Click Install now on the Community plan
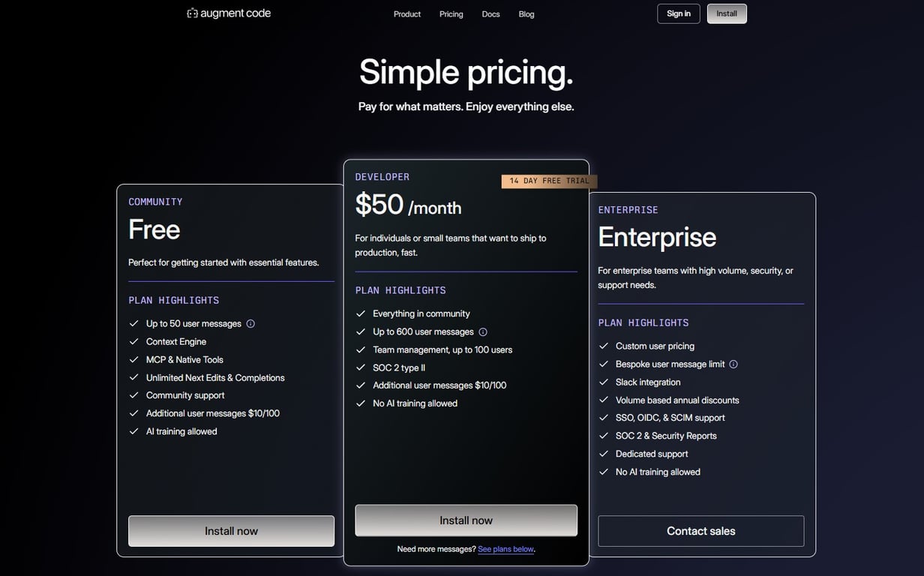The height and width of the screenshot is (576, 924). click(231, 531)
